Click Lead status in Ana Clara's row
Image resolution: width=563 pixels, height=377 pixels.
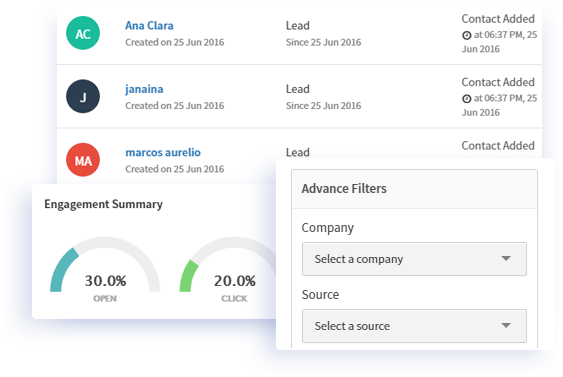click(298, 25)
